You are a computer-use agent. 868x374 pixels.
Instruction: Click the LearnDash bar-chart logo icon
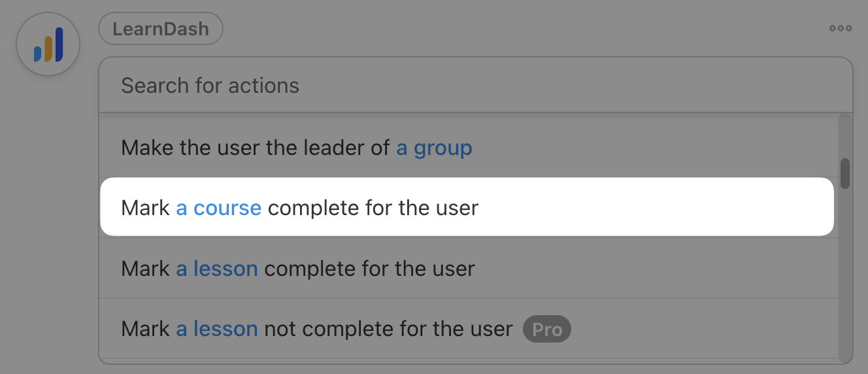(x=48, y=44)
